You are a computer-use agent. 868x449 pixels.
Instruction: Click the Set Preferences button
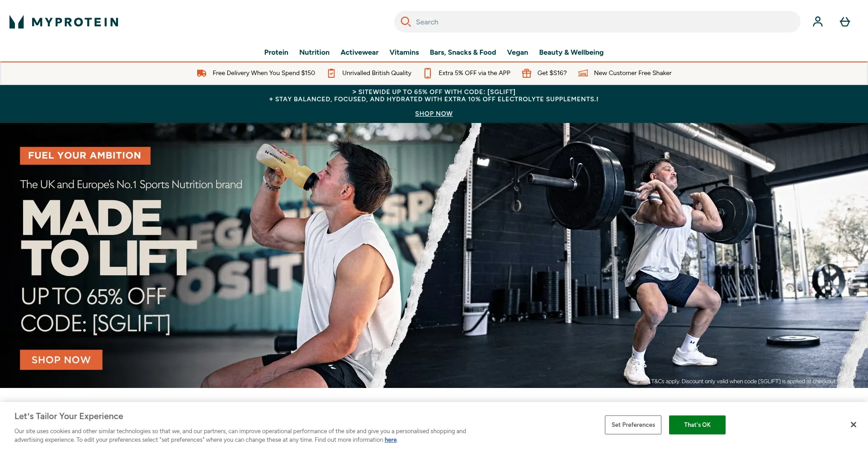(x=633, y=425)
